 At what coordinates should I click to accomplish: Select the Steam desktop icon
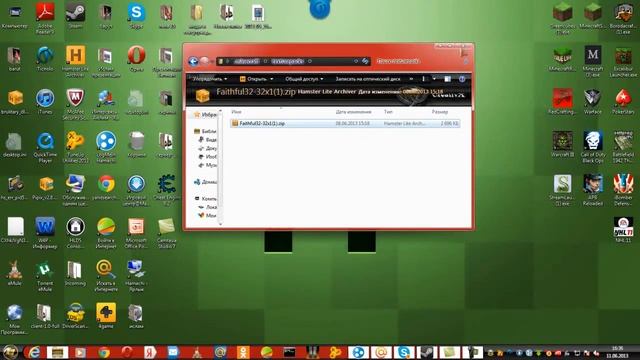click(75, 15)
